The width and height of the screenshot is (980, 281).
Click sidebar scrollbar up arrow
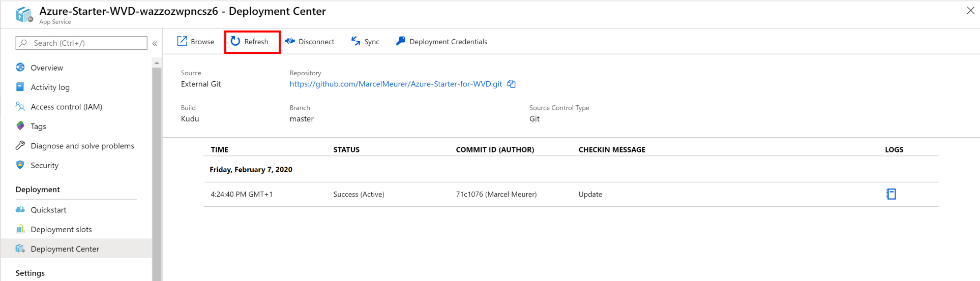(x=157, y=63)
